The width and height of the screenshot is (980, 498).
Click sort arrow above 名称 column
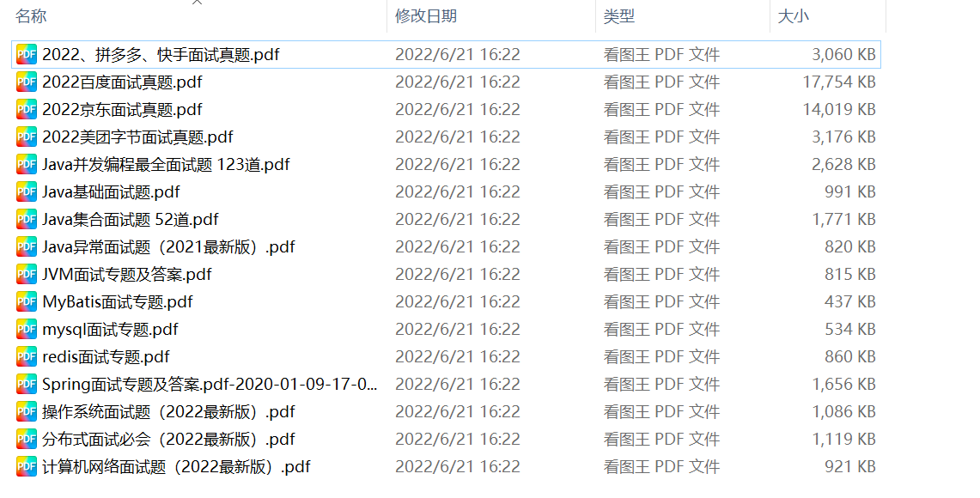(197, 3)
